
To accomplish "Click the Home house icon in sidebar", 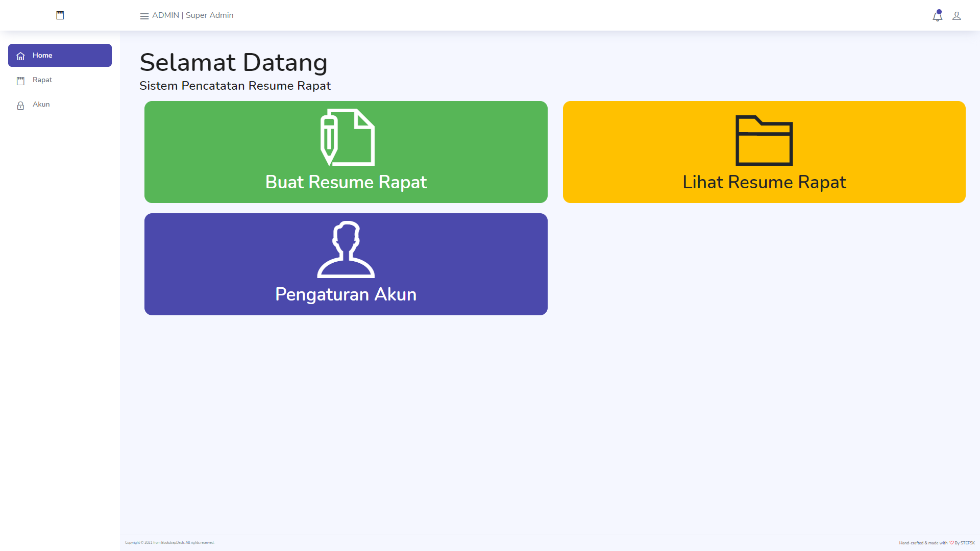I will click(20, 56).
